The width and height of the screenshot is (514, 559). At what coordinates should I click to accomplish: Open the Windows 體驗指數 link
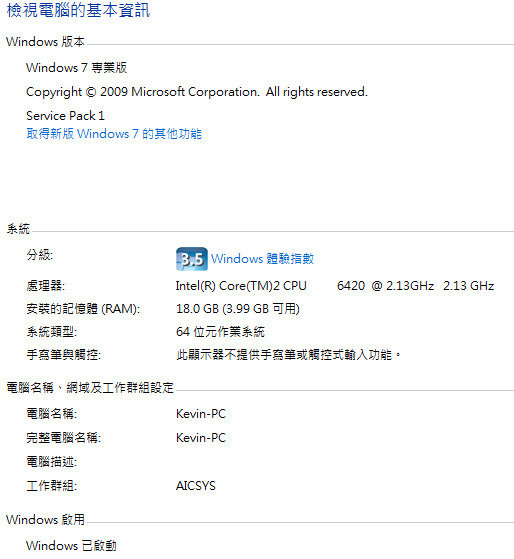click(x=262, y=259)
